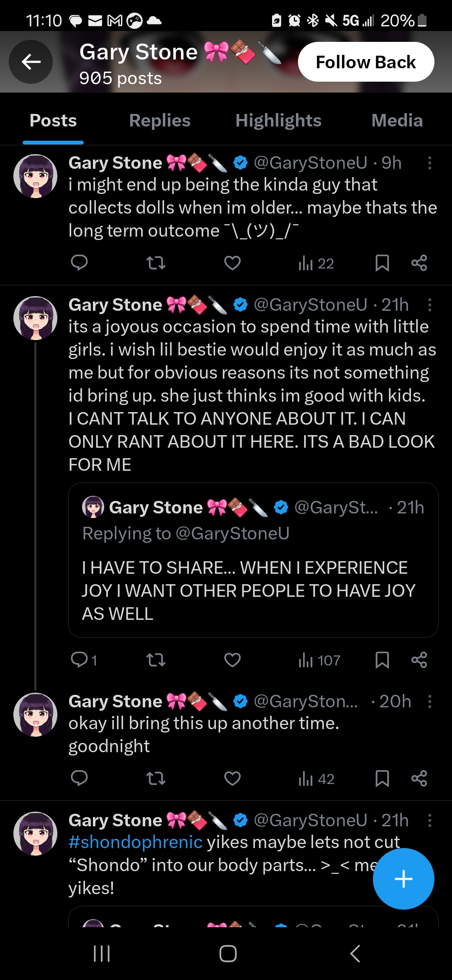Tap the profile avatar on the 9h post
Screen dimensions: 452x980
[x=36, y=176]
